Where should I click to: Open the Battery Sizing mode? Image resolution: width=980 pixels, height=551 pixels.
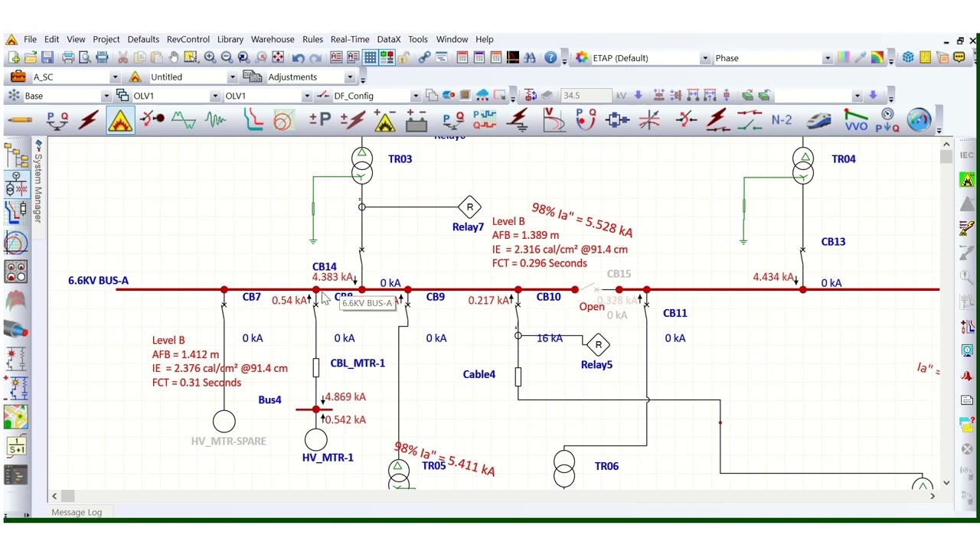tap(416, 120)
